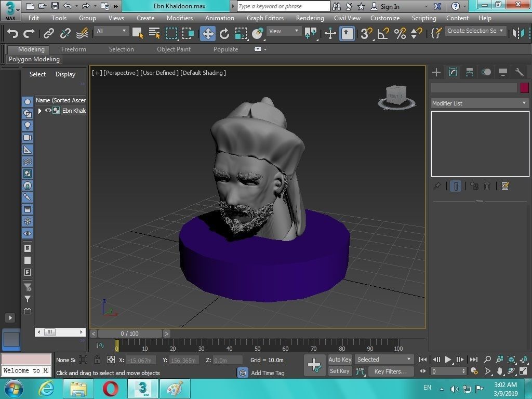Screen dimensions: 532x399
Task: Toggle Window/Crossing selection icon
Action: coord(188,33)
